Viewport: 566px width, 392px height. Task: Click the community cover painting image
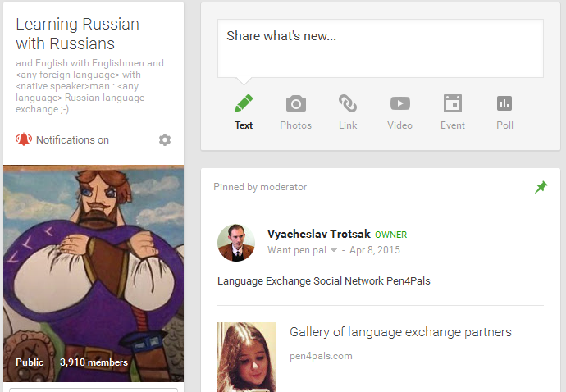pyautogui.click(x=94, y=273)
